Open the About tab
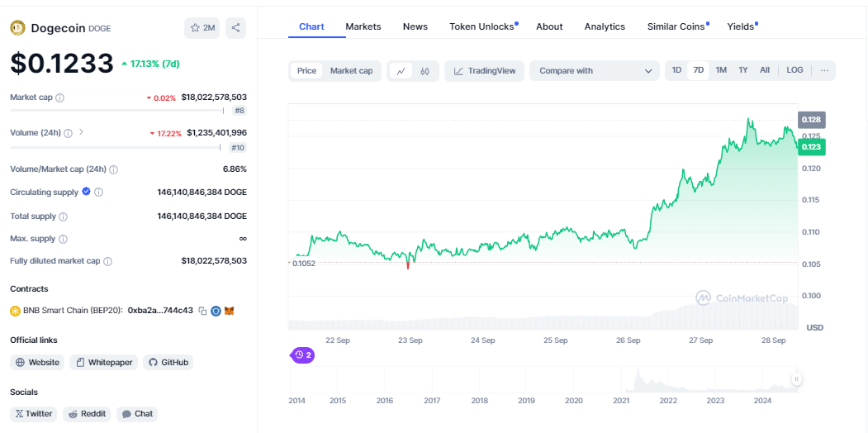The image size is (868, 433). (549, 26)
